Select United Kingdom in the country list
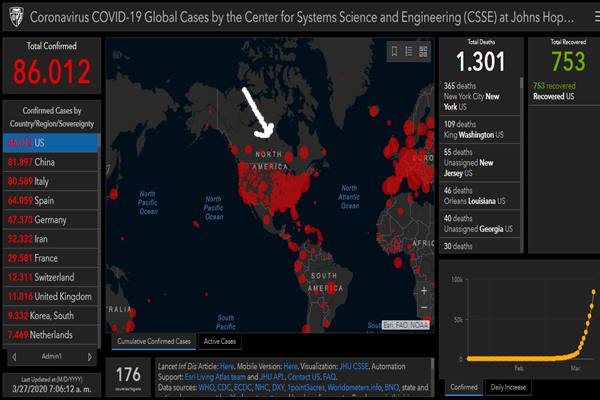The height and width of the screenshot is (400, 600). coord(51,296)
